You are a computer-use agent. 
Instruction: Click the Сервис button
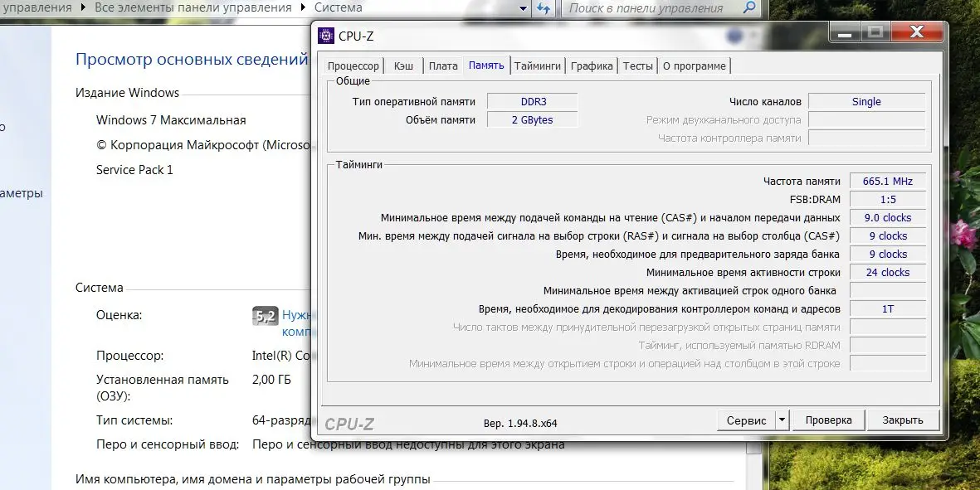pos(746,420)
